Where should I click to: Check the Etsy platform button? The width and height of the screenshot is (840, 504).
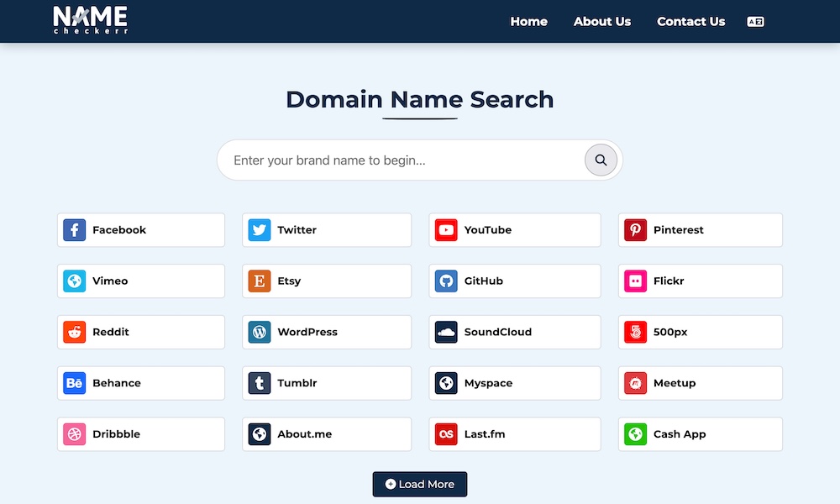pos(327,281)
